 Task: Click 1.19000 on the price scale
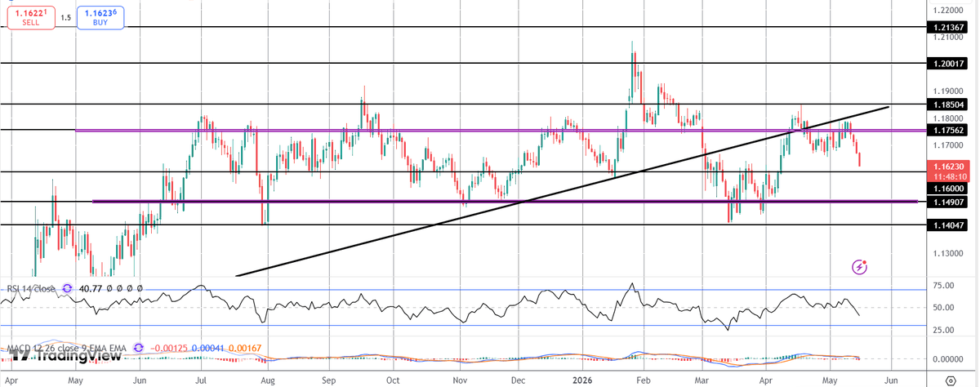[x=950, y=91]
